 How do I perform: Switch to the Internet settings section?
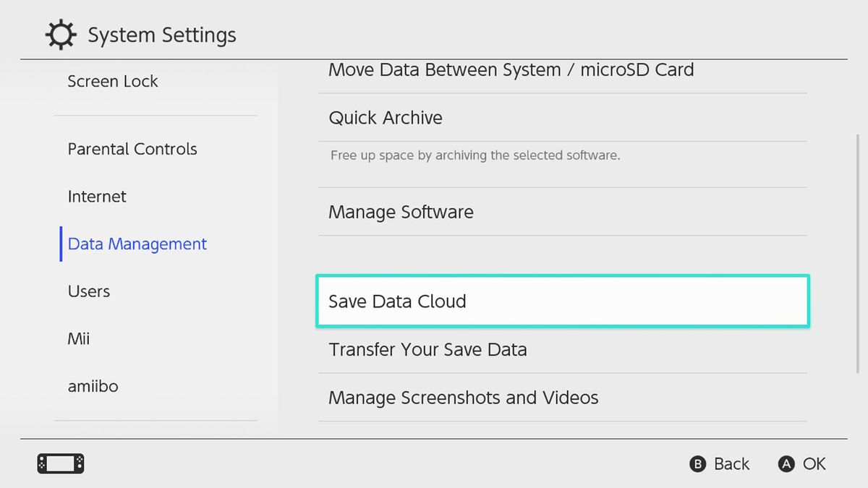pos(96,196)
